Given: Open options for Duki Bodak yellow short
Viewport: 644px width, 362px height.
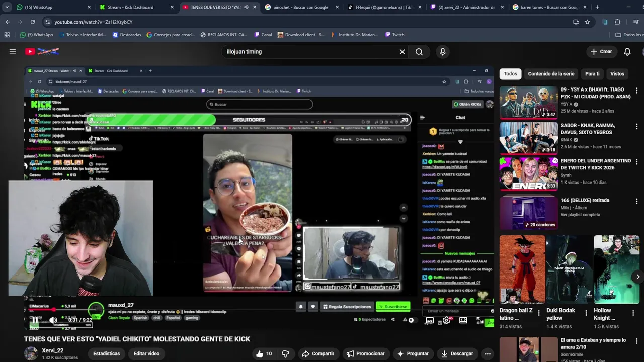Looking at the screenshot, I should (586, 313).
